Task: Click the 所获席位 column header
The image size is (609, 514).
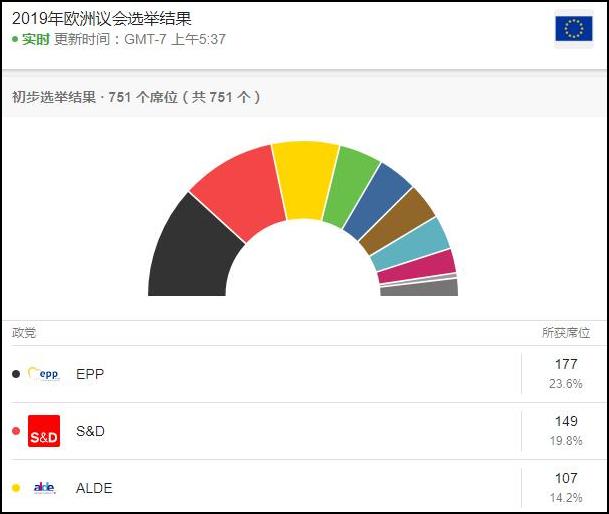Action: pyautogui.click(x=566, y=333)
